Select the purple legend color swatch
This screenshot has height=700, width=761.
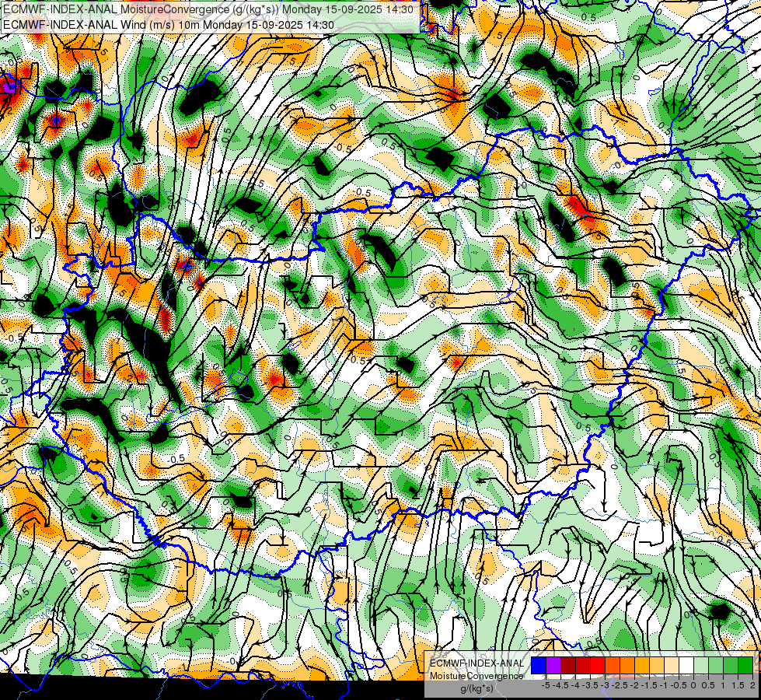tap(553, 665)
